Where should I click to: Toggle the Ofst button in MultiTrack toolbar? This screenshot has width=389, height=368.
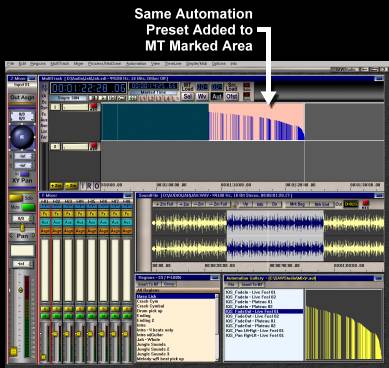[x=231, y=96]
